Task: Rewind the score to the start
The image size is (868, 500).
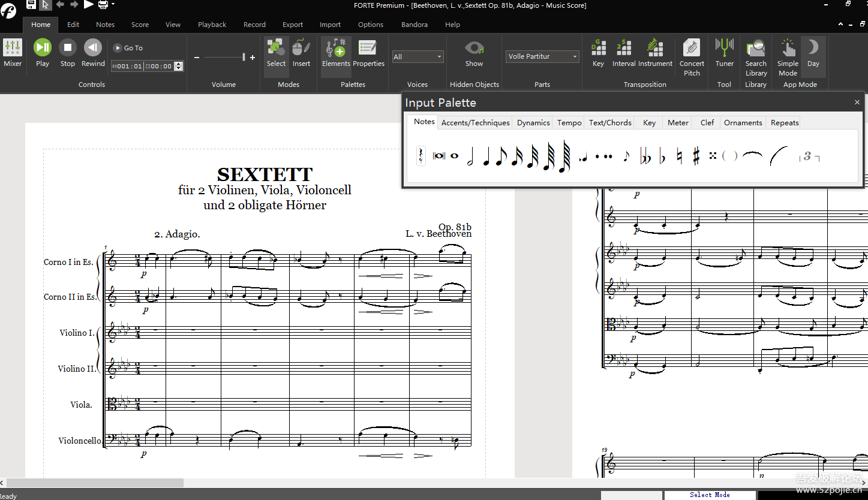Action: click(x=93, y=53)
